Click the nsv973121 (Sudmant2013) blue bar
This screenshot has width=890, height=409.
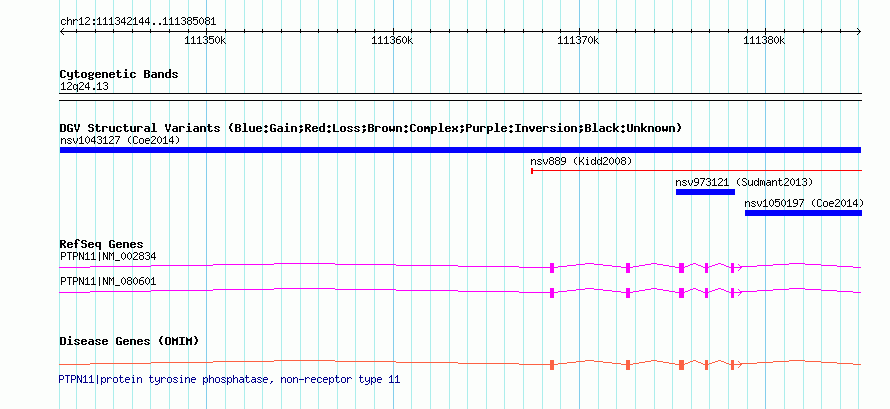click(706, 192)
